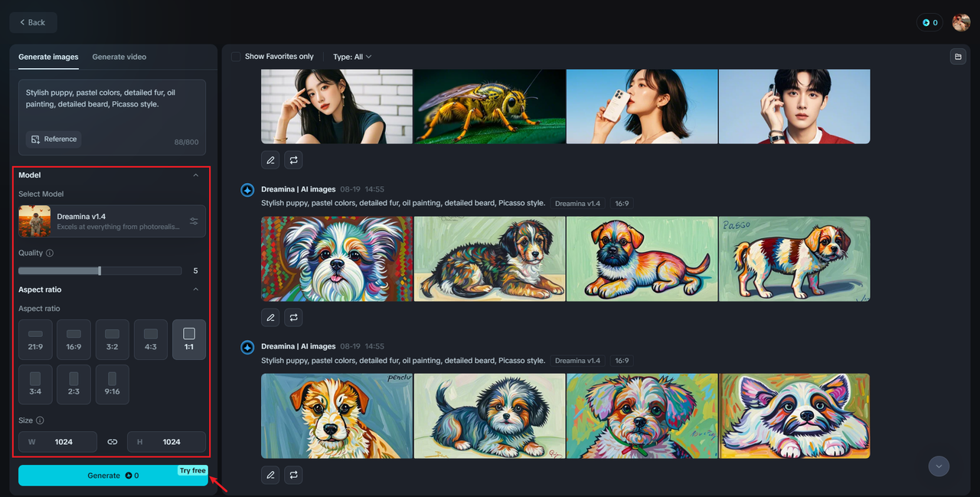Click edit pencil icon below the top image row
980x497 pixels.
[x=270, y=160]
